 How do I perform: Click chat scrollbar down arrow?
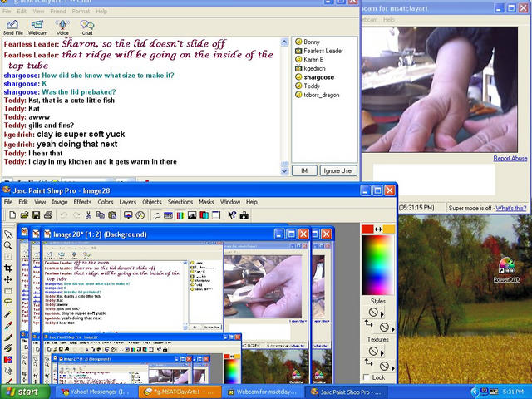pos(284,171)
